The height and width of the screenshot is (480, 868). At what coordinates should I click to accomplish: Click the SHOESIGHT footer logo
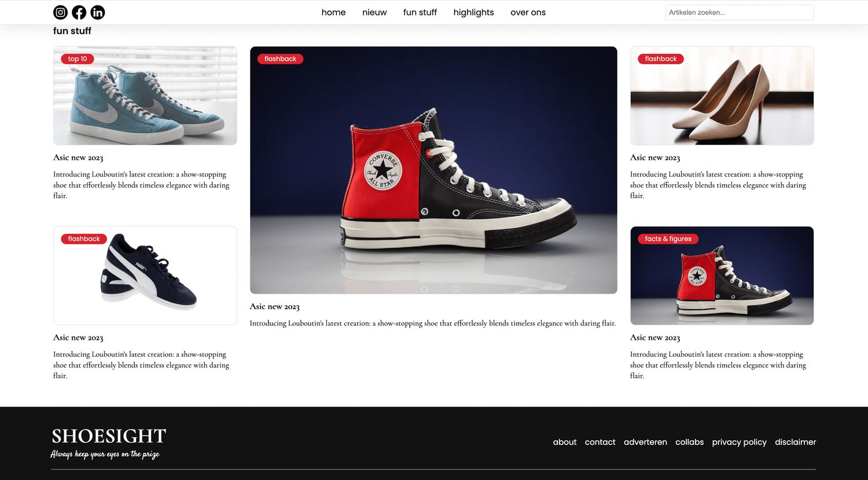[x=109, y=436]
